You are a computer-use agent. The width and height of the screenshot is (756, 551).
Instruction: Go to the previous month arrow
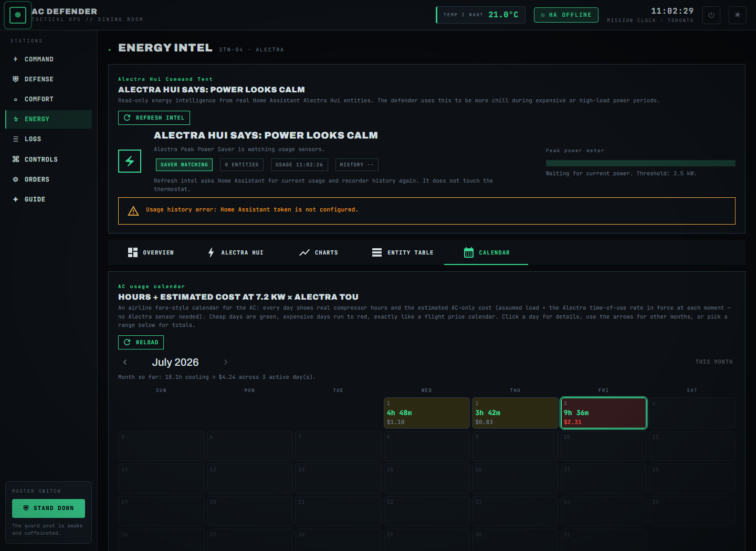click(x=125, y=362)
